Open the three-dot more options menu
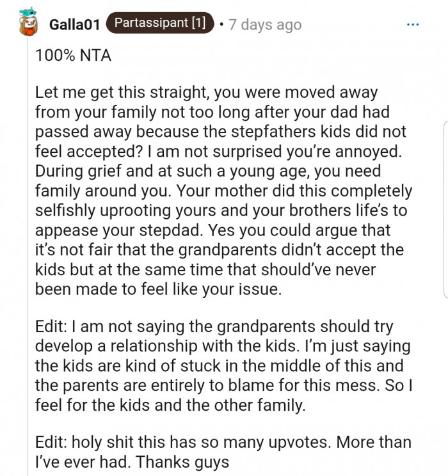Viewport: 448px width, 476px height. [413, 24]
